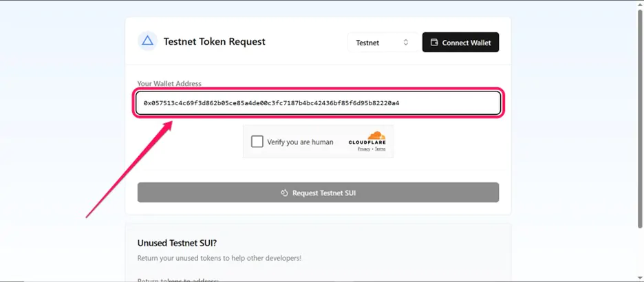Screen dimensions: 644x282
Task: Click the Return tokens to address label
Action: coord(178,281)
